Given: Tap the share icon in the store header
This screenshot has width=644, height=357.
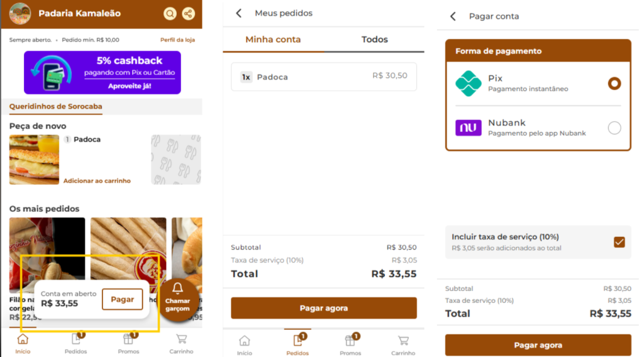Looking at the screenshot, I should coord(188,14).
